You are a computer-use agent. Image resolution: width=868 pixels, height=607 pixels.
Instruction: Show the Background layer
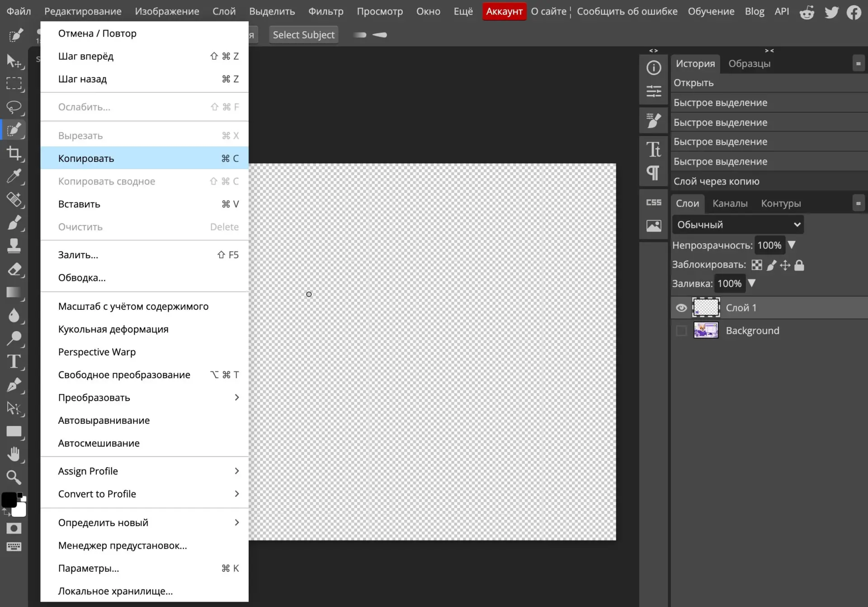tap(681, 331)
